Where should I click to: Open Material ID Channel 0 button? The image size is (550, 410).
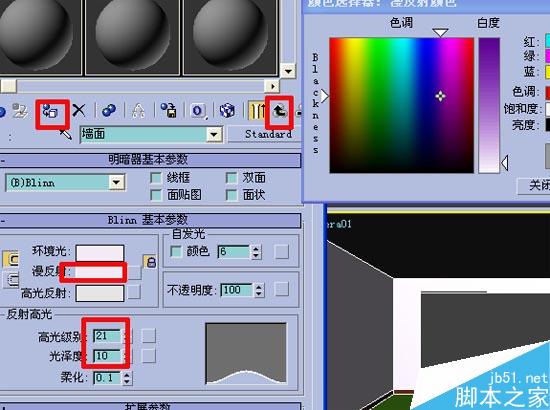198,111
